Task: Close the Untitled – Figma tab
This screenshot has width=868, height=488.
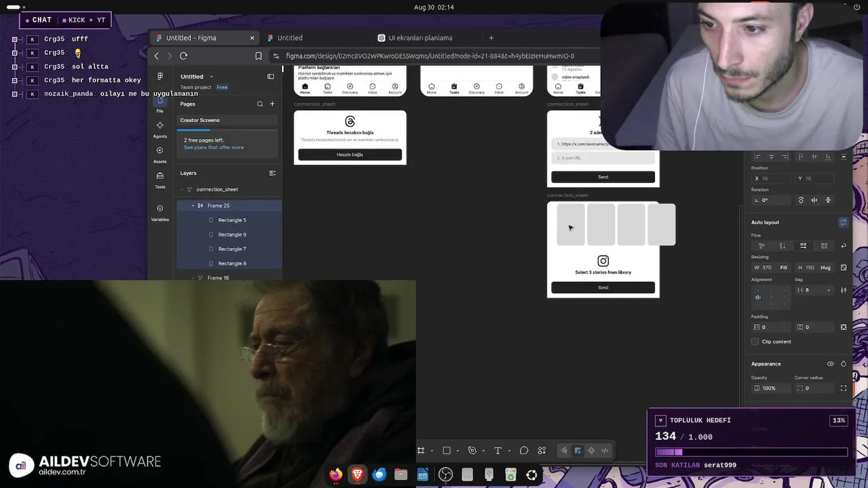Action: [252, 38]
